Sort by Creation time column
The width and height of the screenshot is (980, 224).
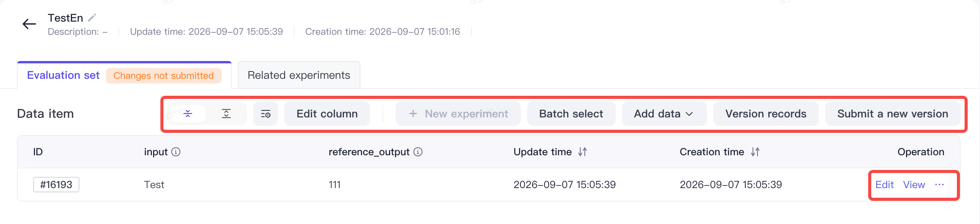(755, 152)
